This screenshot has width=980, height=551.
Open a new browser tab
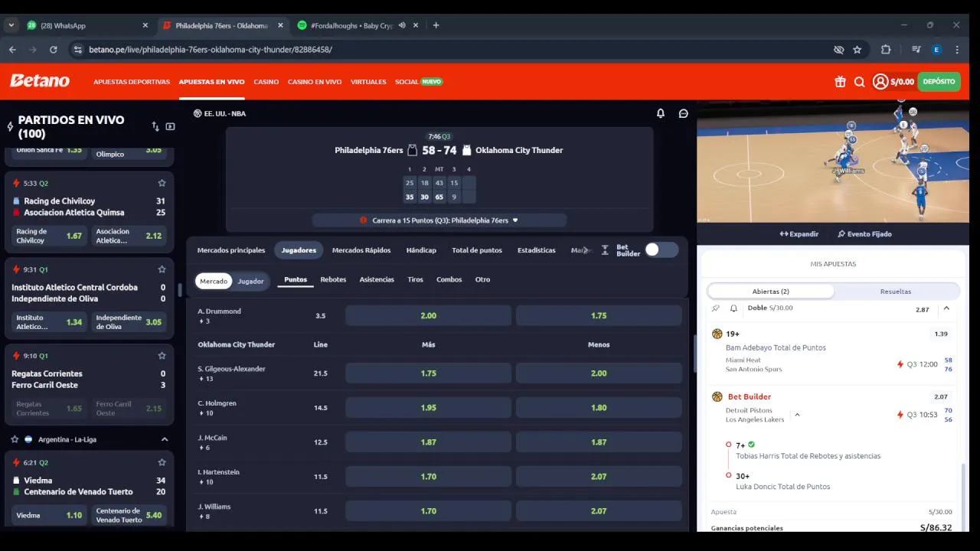click(x=436, y=25)
